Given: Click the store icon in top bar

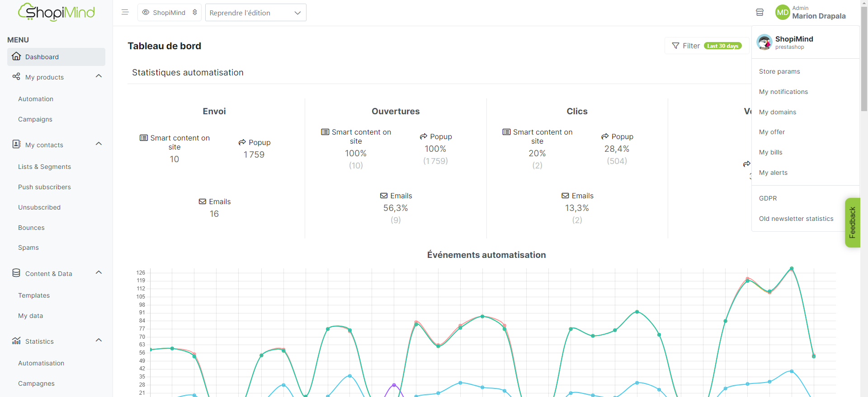Looking at the screenshot, I should [x=759, y=12].
